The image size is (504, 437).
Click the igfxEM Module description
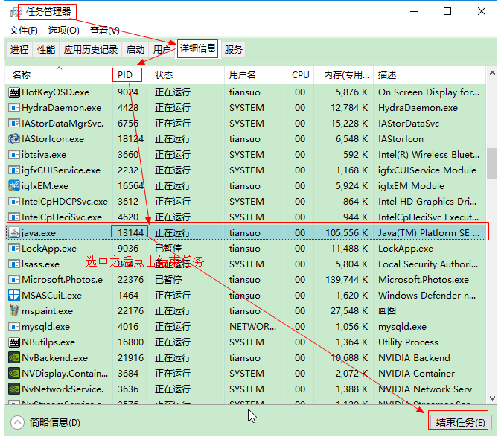(x=411, y=186)
